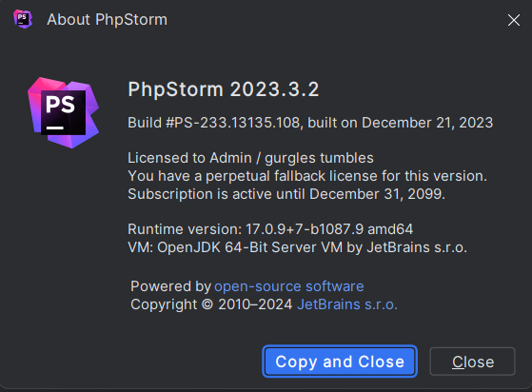Click the Runtime version 17.0.9 line
532x392 pixels.
(x=270, y=229)
